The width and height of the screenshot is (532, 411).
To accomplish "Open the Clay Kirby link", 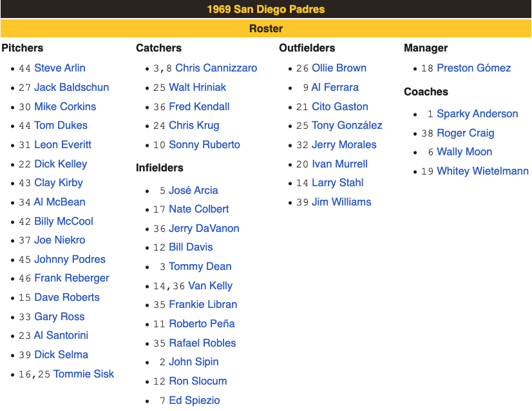I will click(59, 182).
